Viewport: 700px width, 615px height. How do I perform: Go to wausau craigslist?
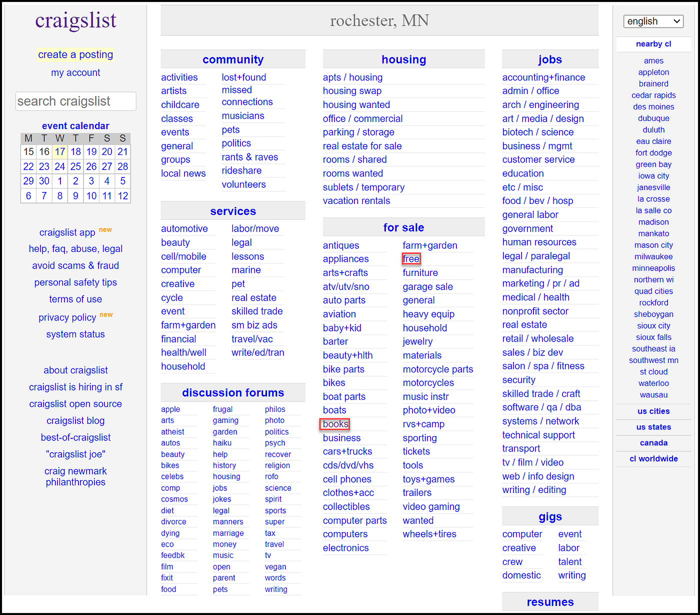[x=653, y=394]
